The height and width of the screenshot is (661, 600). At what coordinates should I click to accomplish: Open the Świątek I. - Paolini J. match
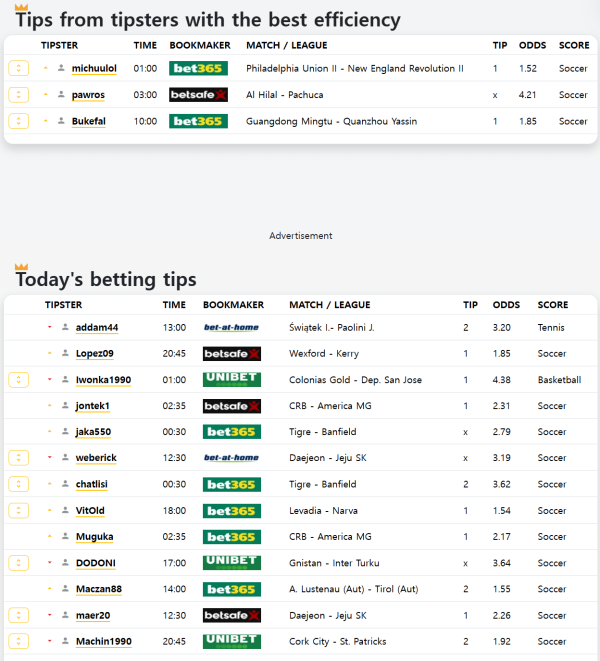point(331,327)
